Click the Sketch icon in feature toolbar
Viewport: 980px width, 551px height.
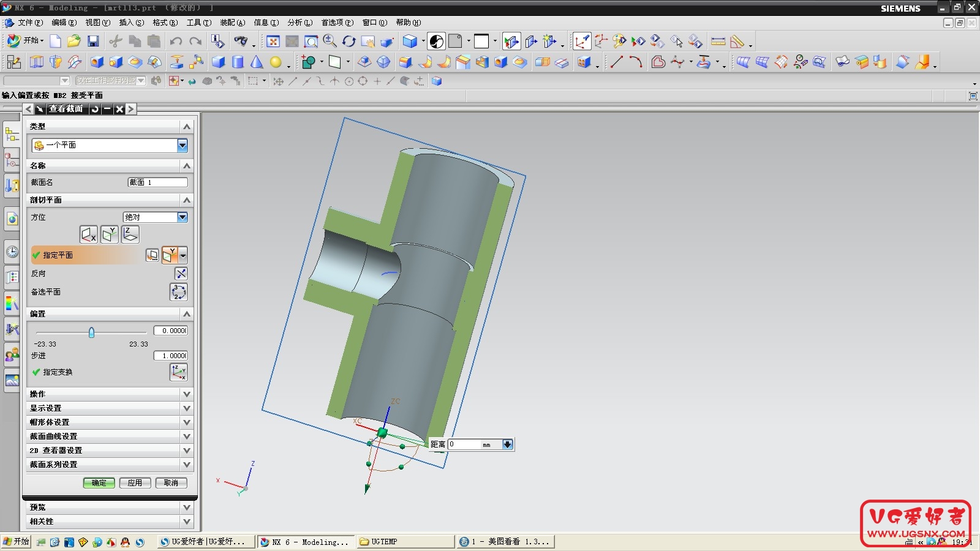coord(13,62)
